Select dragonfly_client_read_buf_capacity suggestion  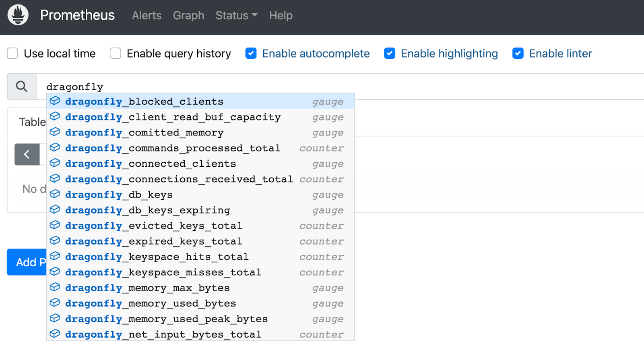(x=200, y=117)
